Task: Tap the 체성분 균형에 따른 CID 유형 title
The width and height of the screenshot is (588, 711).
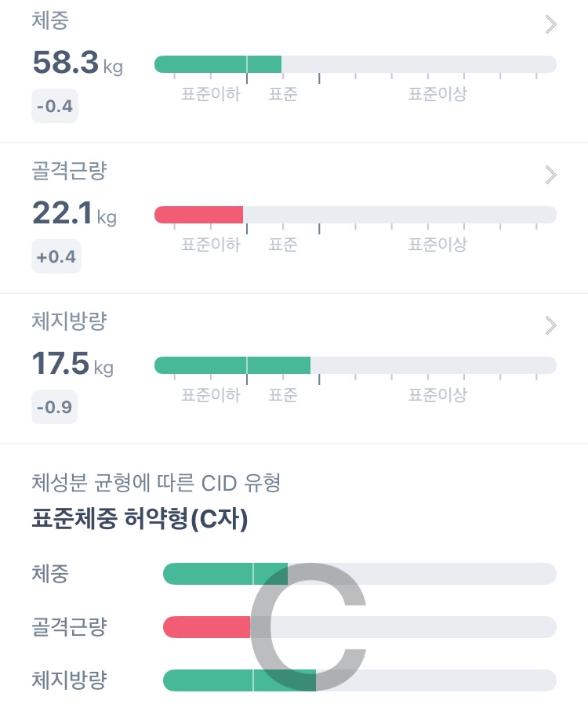Action: 156,483
